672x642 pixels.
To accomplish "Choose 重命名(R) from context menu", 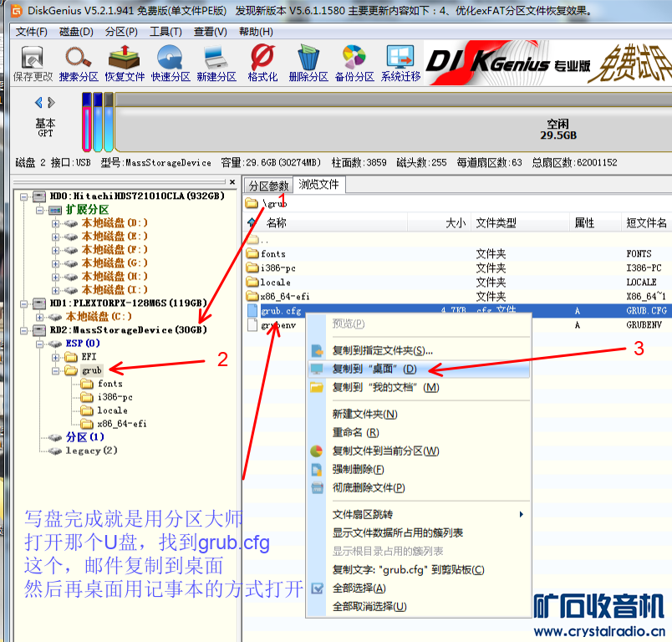I will [419, 432].
